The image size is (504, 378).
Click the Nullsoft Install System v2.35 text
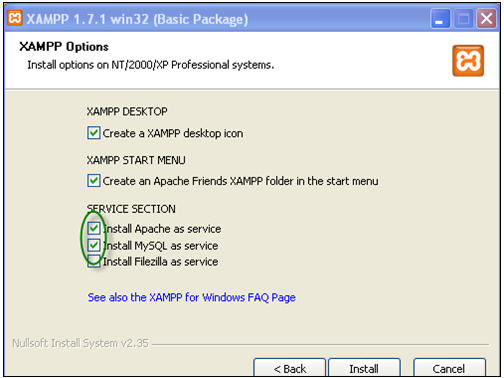[80, 343]
